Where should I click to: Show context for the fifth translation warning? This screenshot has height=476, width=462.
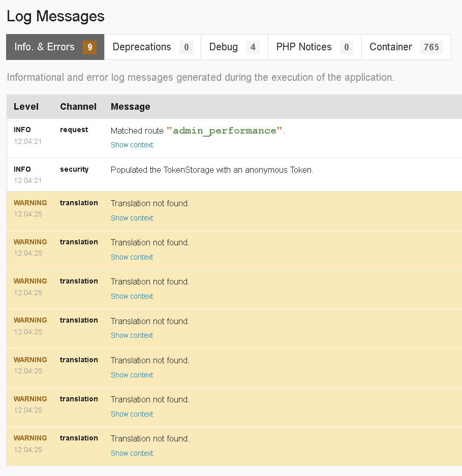click(132, 375)
